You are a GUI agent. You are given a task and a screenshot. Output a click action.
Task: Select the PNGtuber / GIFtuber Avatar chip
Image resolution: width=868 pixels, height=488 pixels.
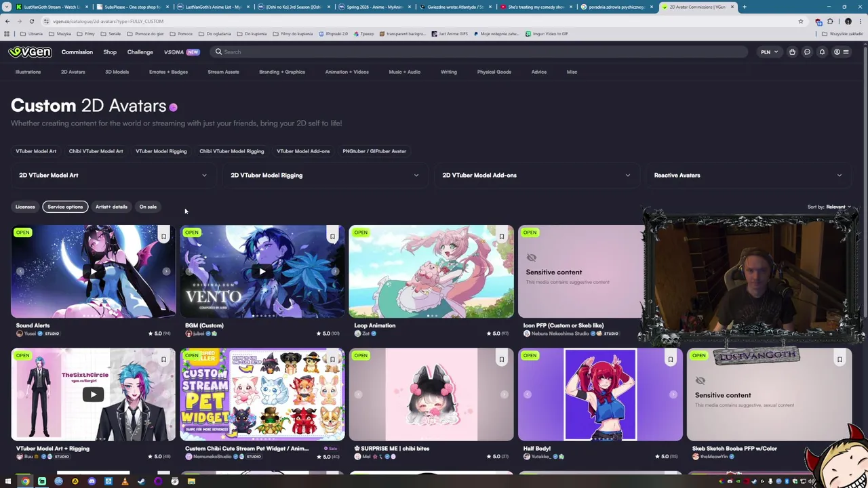coord(374,151)
